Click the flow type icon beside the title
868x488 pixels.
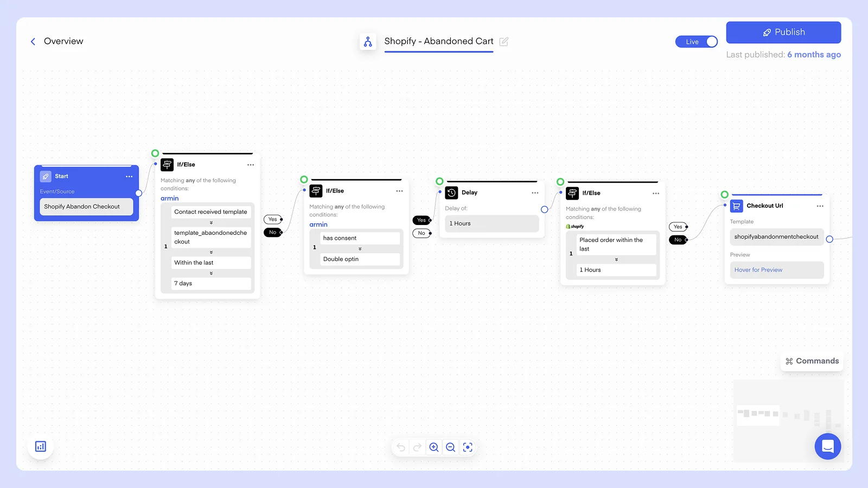pyautogui.click(x=368, y=42)
